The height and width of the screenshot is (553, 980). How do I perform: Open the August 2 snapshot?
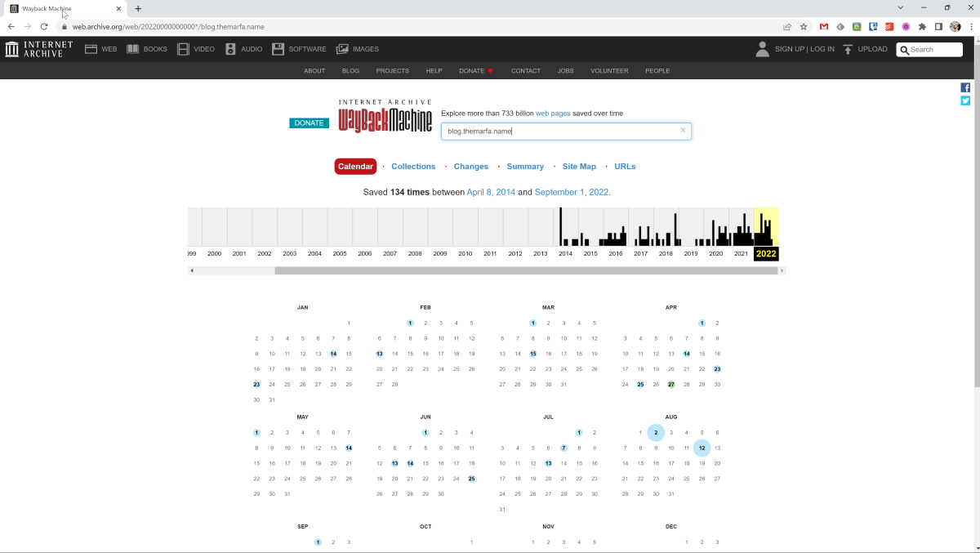pyautogui.click(x=656, y=432)
